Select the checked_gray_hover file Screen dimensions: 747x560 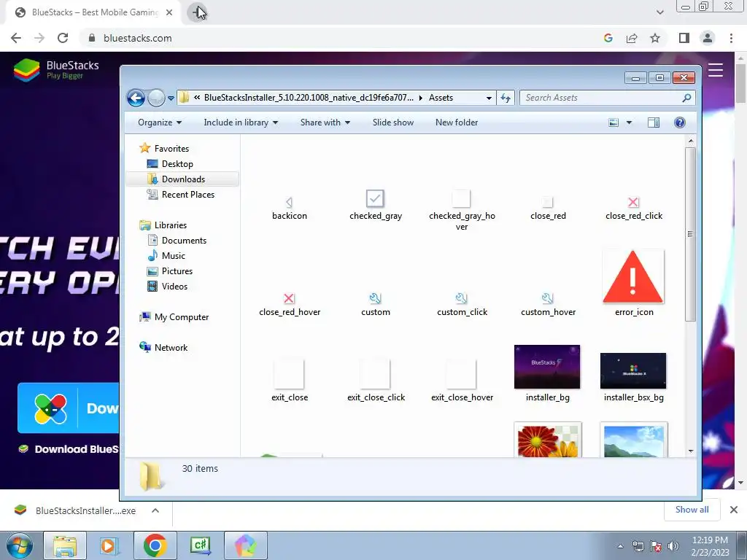click(x=462, y=210)
